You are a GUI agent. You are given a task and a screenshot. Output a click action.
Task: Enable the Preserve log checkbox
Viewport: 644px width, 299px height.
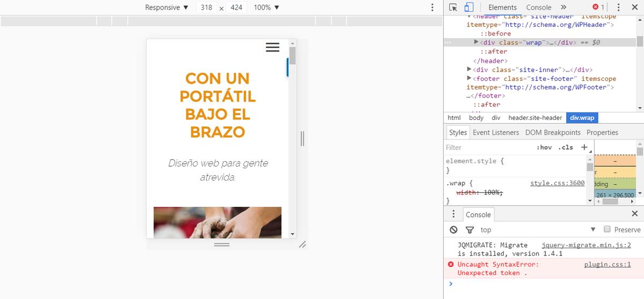pyautogui.click(x=607, y=229)
